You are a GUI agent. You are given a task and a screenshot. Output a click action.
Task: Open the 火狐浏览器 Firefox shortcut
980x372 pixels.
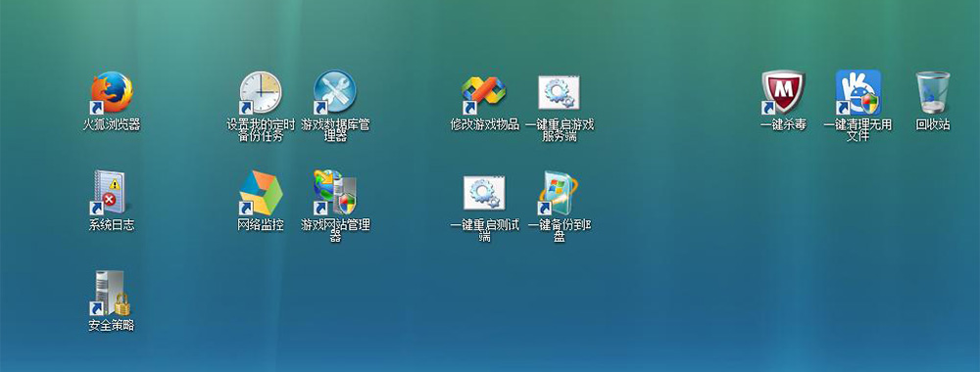point(112,92)
